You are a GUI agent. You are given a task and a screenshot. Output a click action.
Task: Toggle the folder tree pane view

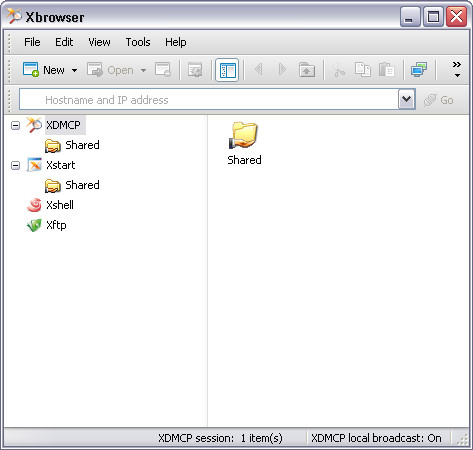pyautogui.click(x=227, y=70)
